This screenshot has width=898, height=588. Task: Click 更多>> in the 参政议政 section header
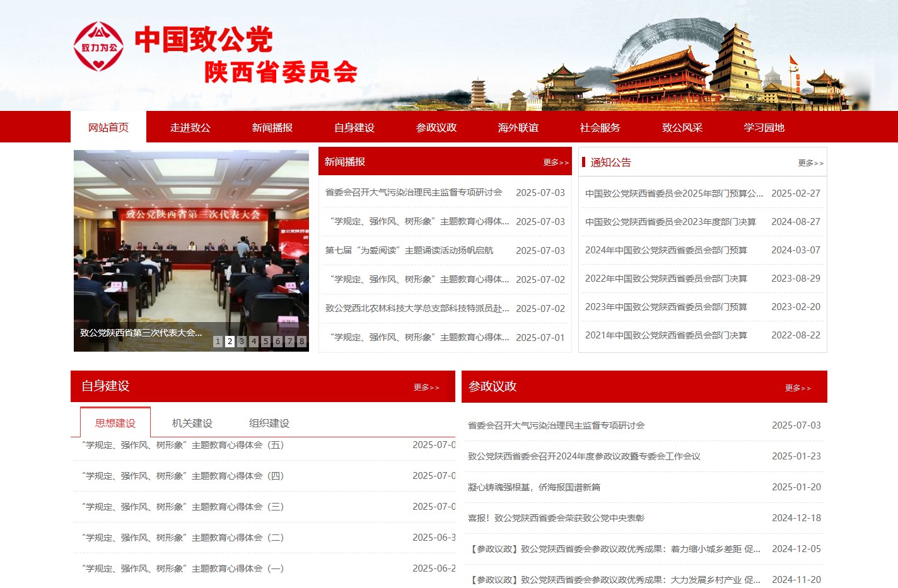tap(798, 388)
